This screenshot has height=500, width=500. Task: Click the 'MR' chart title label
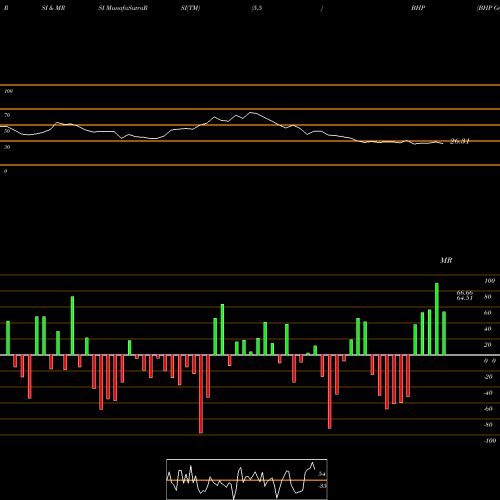click(446, 260)
